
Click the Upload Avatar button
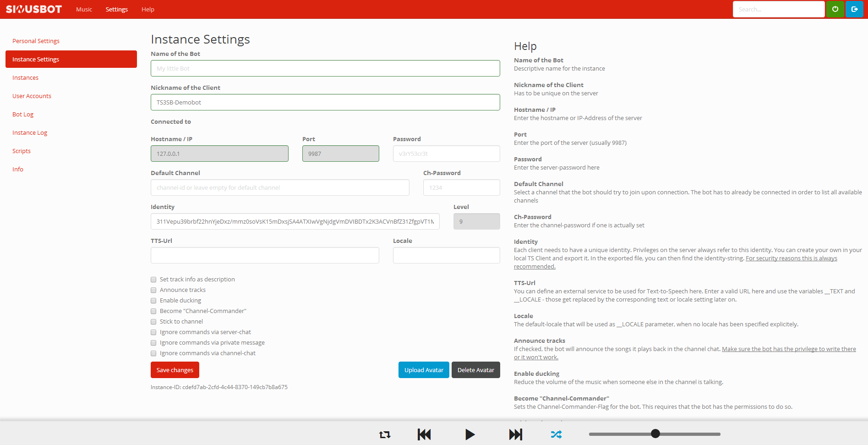pyautogui.click(x=424, y=370)
